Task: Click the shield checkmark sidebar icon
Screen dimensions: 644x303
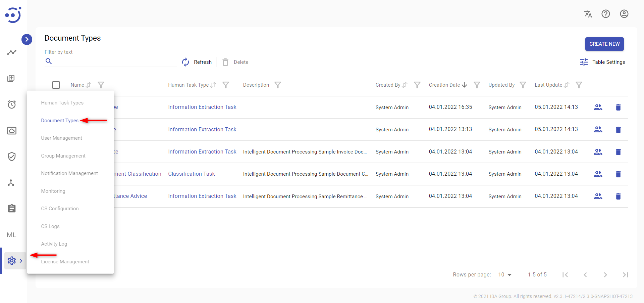Action: (12, 157)
